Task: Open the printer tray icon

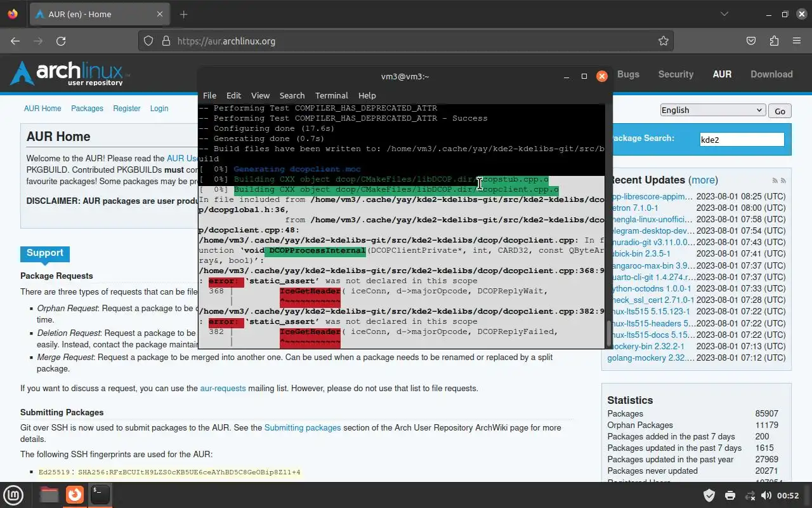Action: point(730,495)
